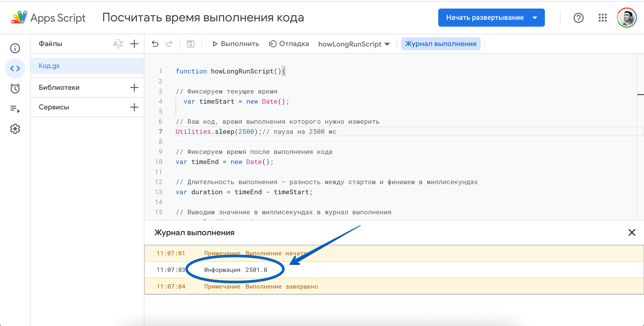644x326 pixels.
Task: Click the Библиотеки section label
Action: (x=59, y=88)
